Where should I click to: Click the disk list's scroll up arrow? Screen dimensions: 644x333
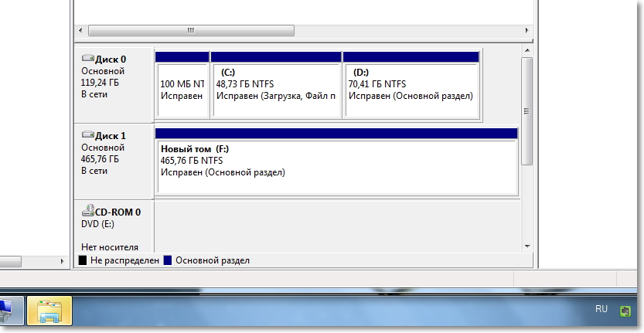(x=527, y=50)
